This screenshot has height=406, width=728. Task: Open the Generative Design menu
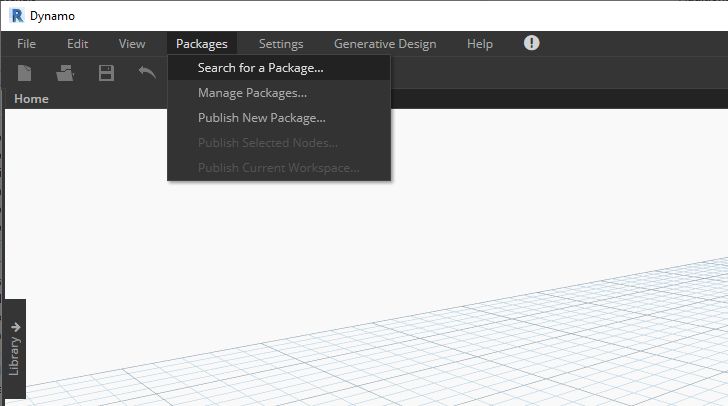click(x=385, y=44)
